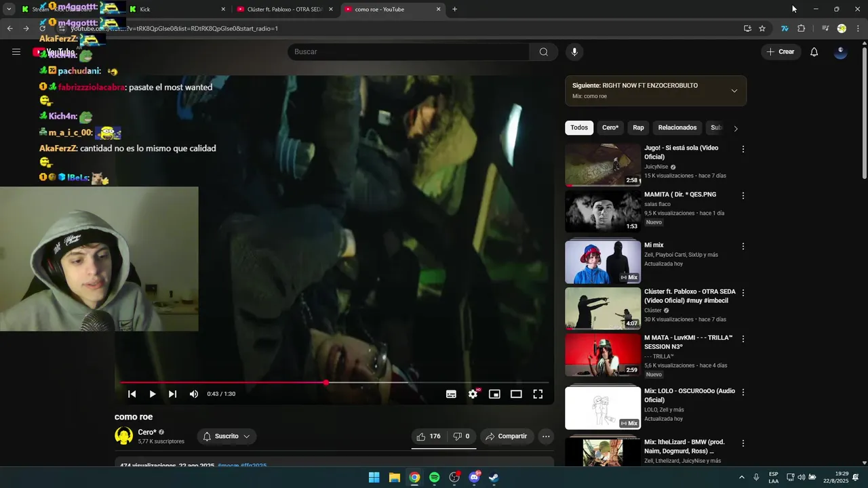
Task: Open the Windows Start menu
Action: (x=374, y=477)
